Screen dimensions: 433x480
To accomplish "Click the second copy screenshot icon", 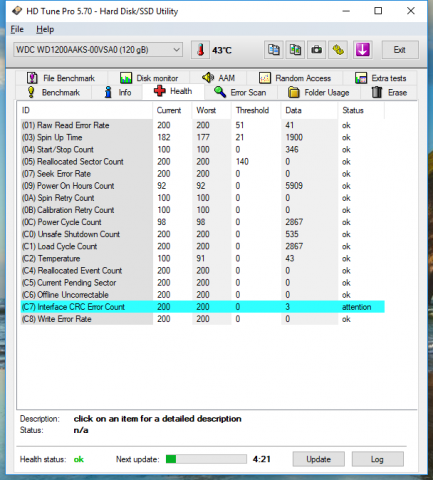I will point(295,50).
